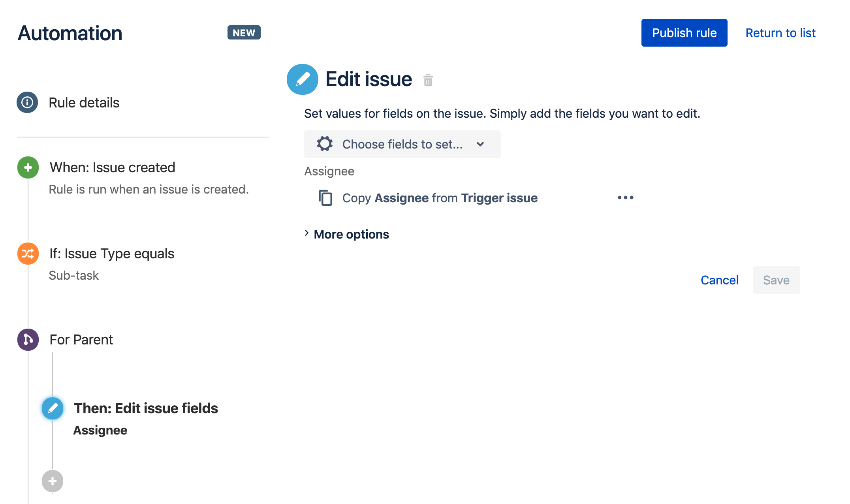
Task: Click Copy Assignee from Trigger issue text
Action: [x=440, y=198]
